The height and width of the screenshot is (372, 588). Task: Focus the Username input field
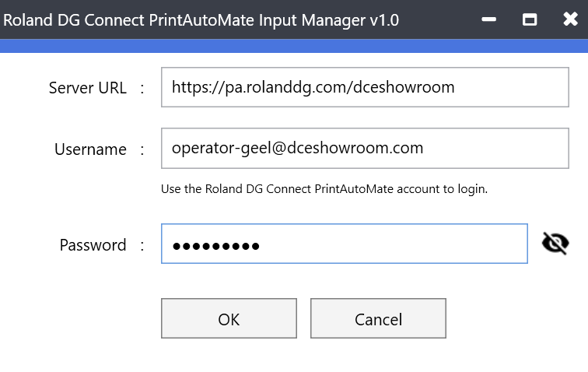pos(365,149)
